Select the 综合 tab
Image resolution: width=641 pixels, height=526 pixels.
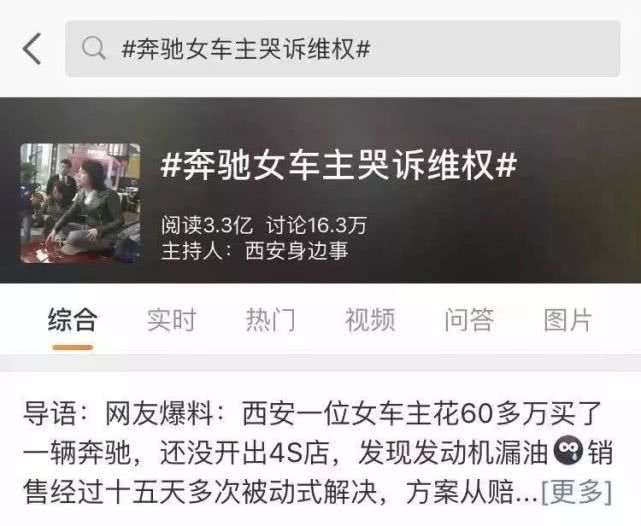coord(73,319)
